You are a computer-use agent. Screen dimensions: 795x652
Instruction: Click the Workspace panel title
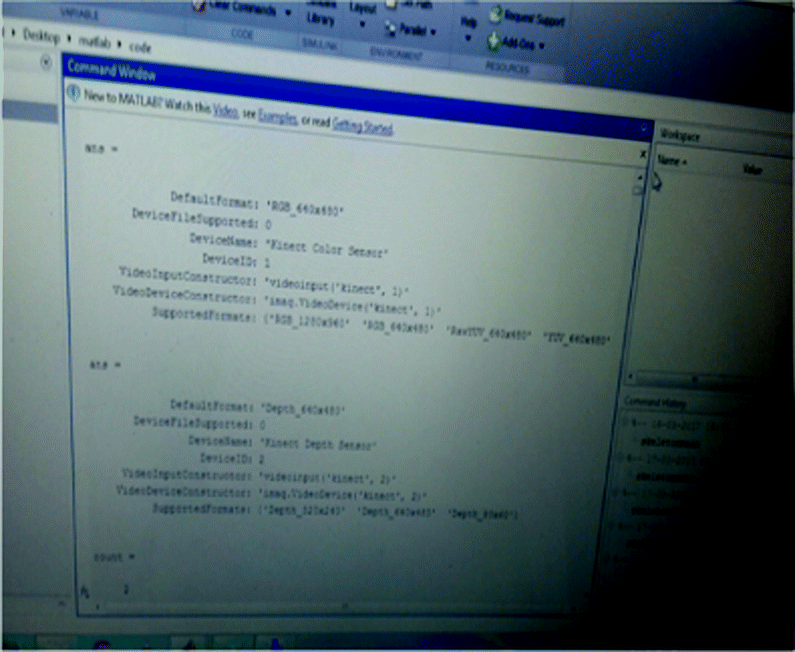(x=680, y=135)
